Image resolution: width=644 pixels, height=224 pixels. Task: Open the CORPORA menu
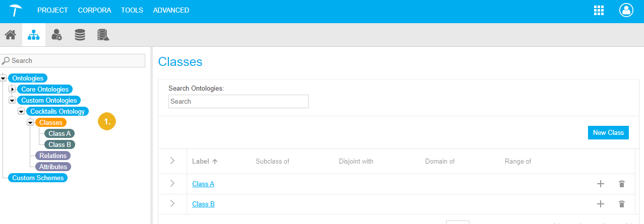[x=94, y=10]
